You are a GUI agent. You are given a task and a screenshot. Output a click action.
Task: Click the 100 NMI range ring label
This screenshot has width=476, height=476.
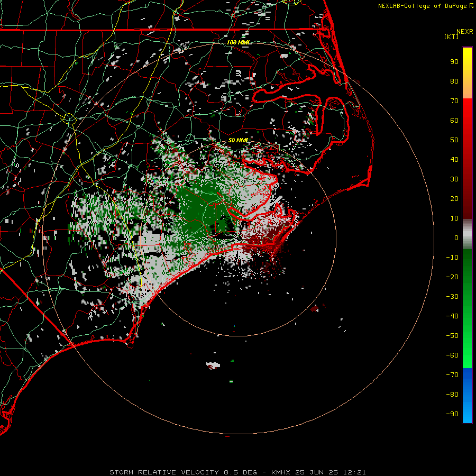tap(239, 42)
